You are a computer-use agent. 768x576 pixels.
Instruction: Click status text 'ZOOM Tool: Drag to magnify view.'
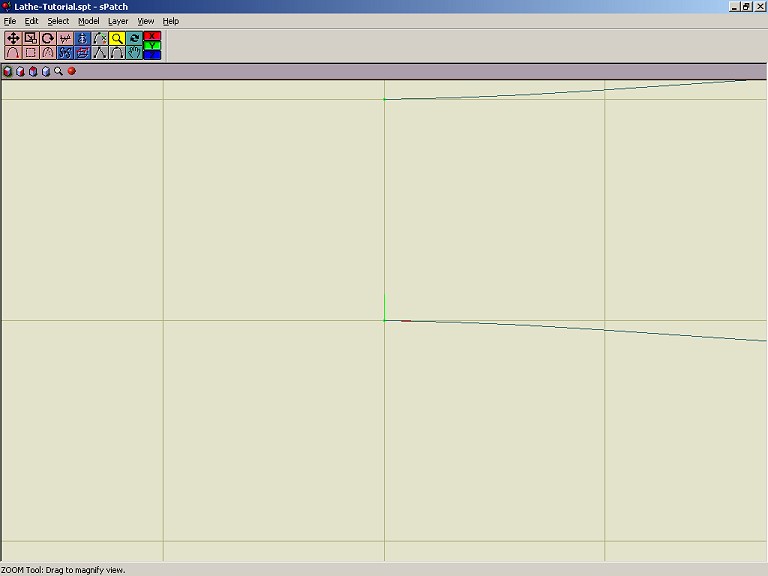pos(63,570)
